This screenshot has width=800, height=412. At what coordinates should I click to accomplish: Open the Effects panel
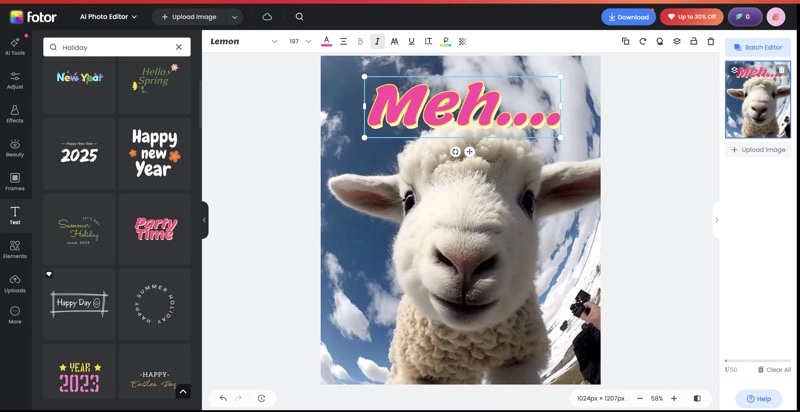tap(15, 114)
